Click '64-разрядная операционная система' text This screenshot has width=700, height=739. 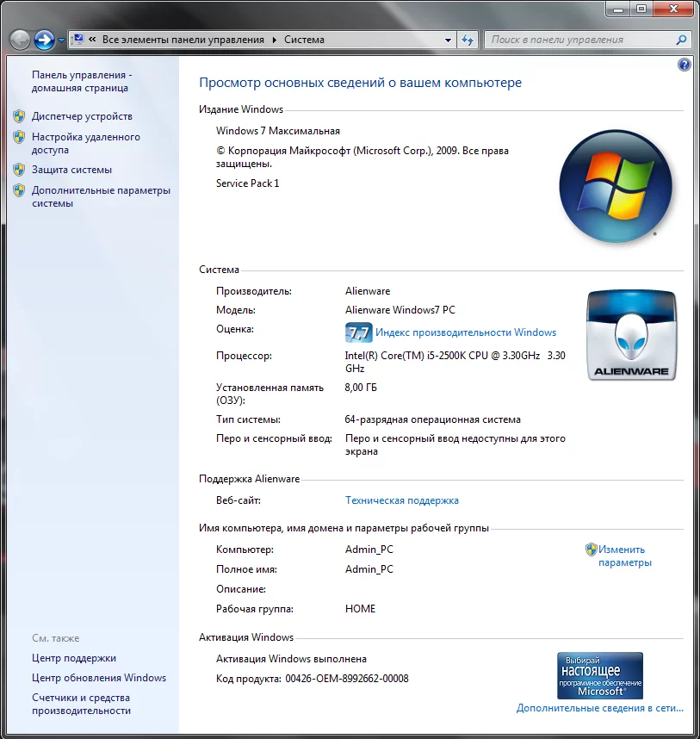coord(432,420)
